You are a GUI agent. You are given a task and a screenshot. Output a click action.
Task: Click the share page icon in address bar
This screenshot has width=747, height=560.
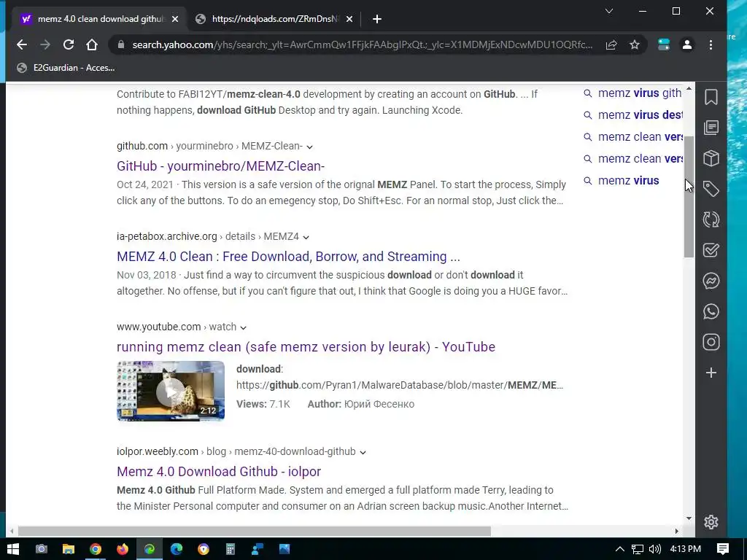(x=611, y=44)
